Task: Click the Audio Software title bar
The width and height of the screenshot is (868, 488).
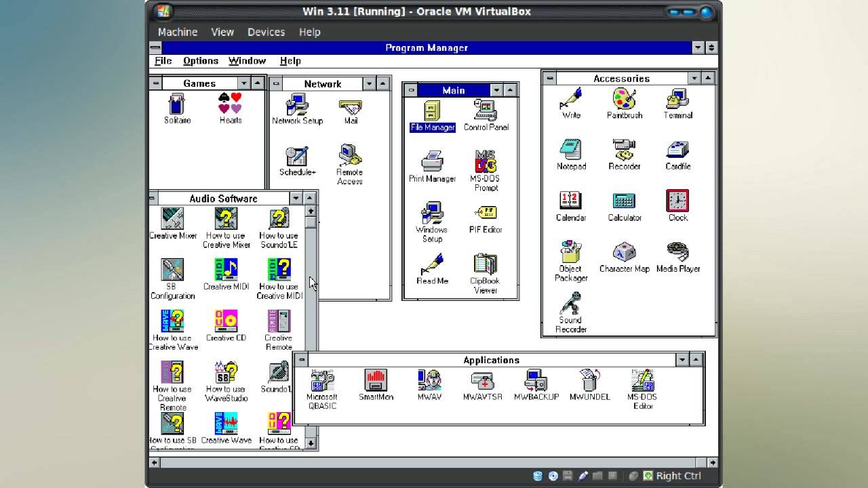Action: point(223,198)
